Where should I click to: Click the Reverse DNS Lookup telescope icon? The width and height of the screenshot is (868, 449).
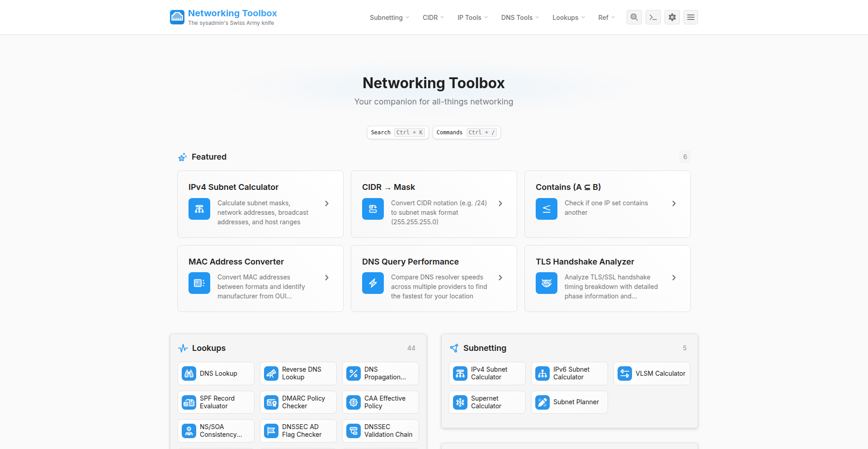pyautogui.click(x=271, y=373)
